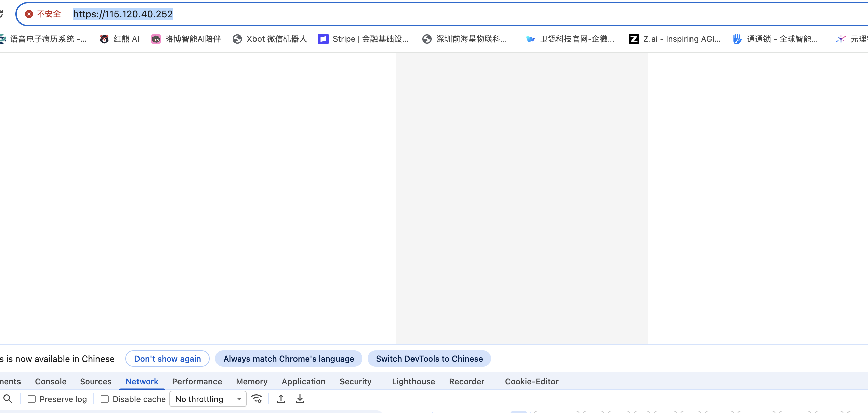Open the Z.ai bookmark icon
This screenshot has height=413, width=868.
pos(633,39)
